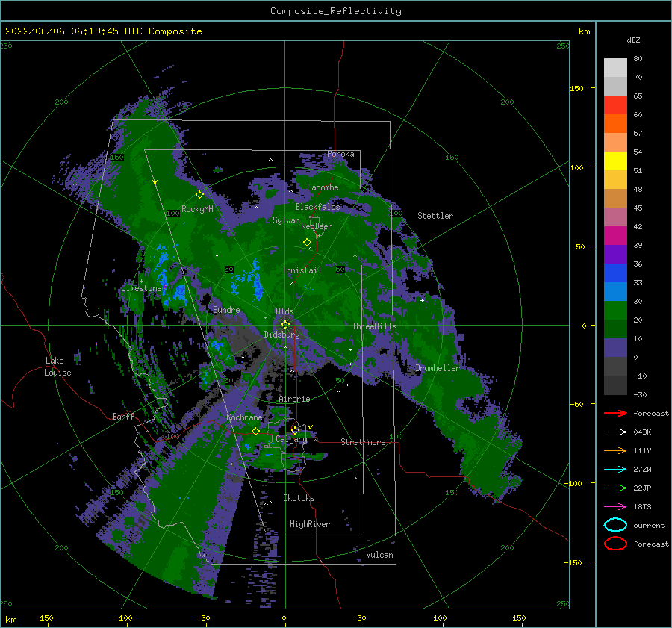Click the 'RedDeer' city label
This screenshot has width=672, height=628.
317,226
